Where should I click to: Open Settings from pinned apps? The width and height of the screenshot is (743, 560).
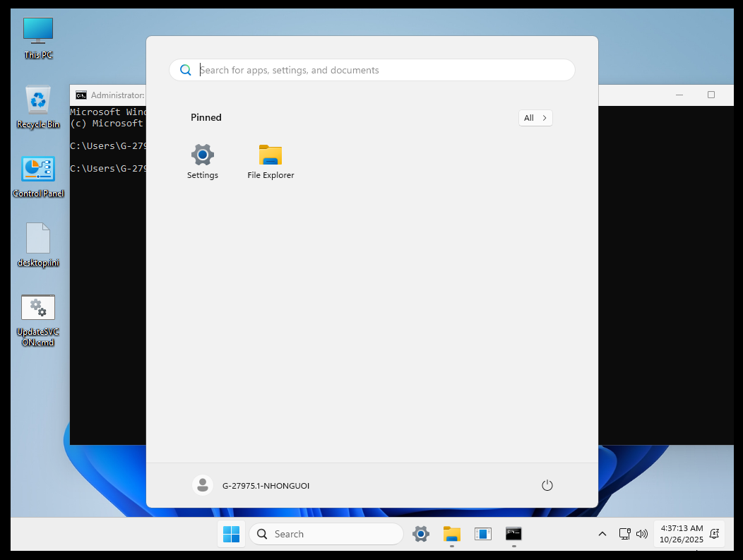pos(202,162)
